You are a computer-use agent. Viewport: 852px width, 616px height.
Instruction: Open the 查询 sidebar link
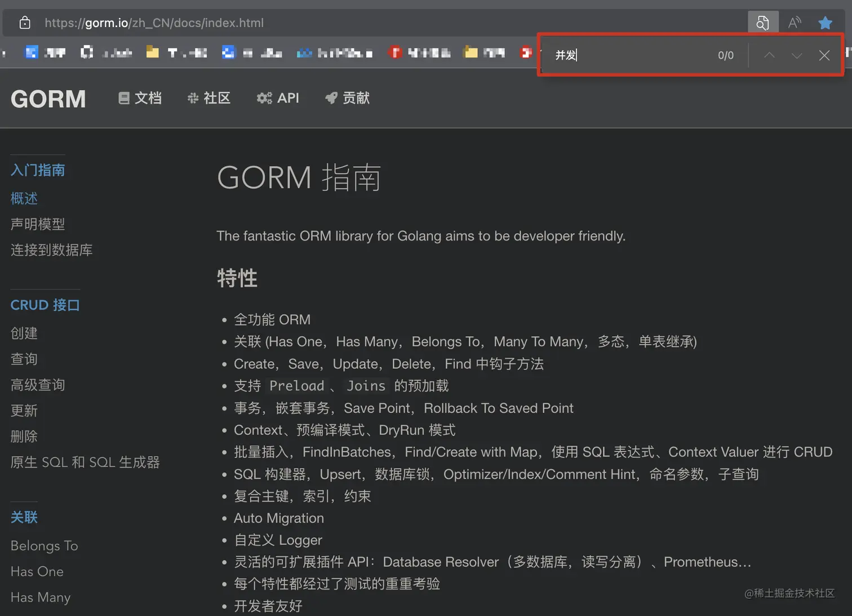(24, 359)
